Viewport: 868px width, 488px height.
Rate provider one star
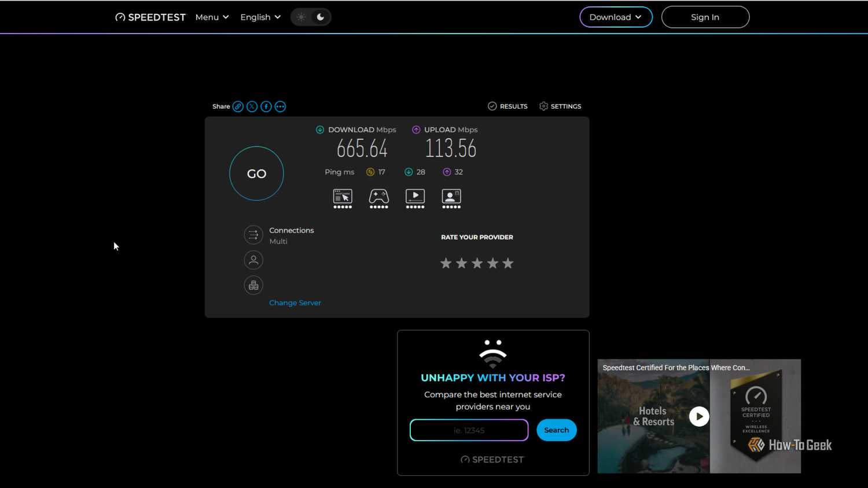[446, 264]
